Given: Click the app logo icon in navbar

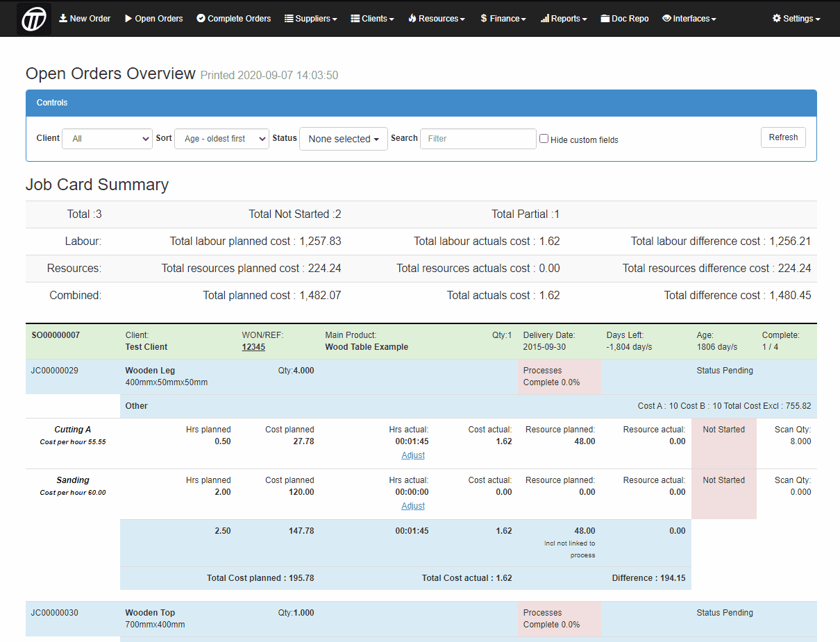Looking at the screenshot, I should [x=33, y=19].
